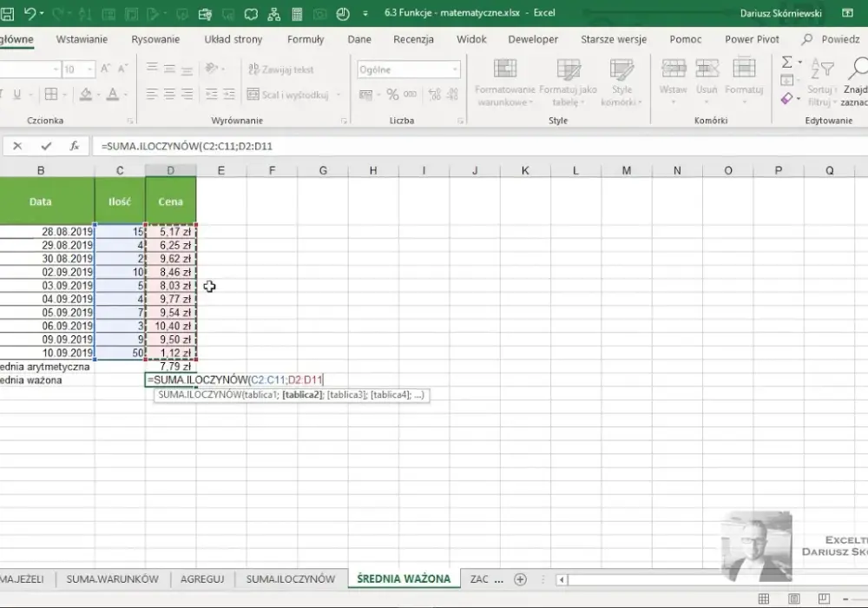
Task: Align text left
Action: [152, 94]
